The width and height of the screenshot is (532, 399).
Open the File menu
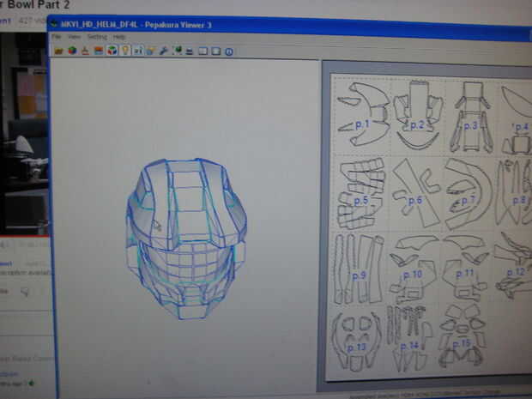pyautogui.click(x=57, y=36)
